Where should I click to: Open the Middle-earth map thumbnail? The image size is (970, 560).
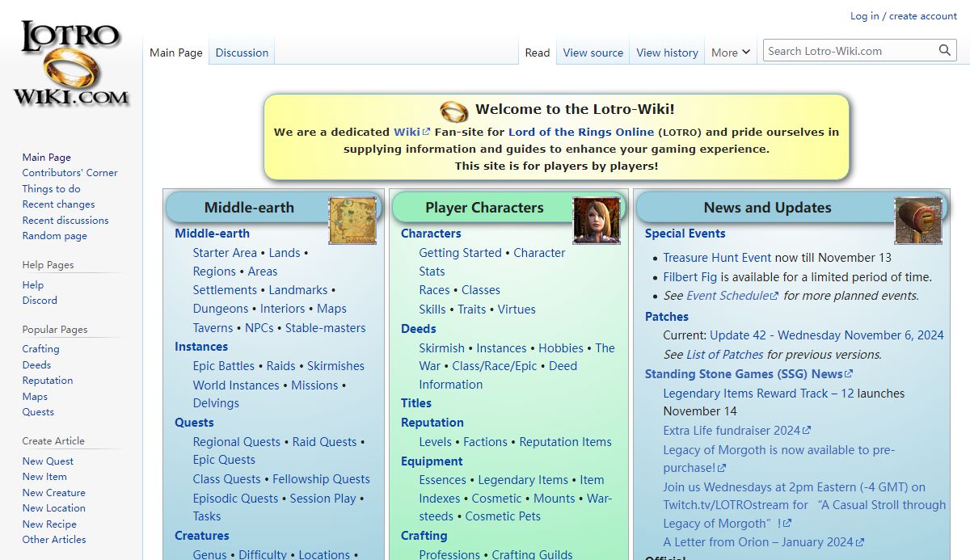tap(353, 220)
